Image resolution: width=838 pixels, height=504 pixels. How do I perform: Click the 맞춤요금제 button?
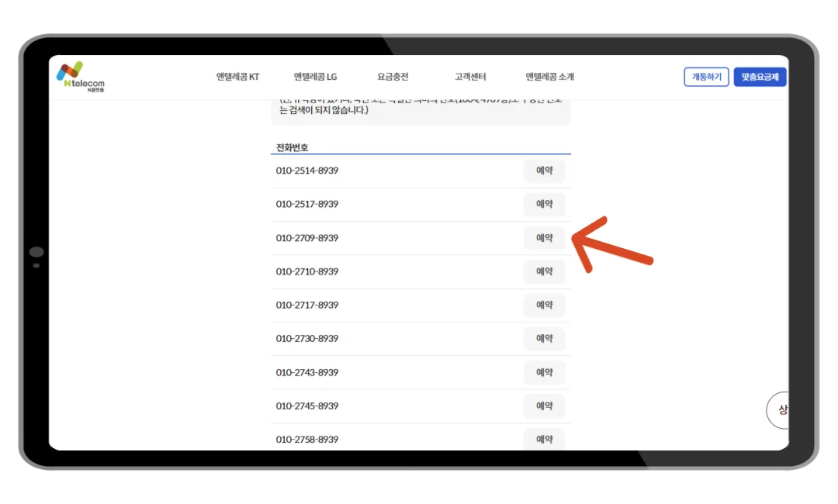(760, 77)
